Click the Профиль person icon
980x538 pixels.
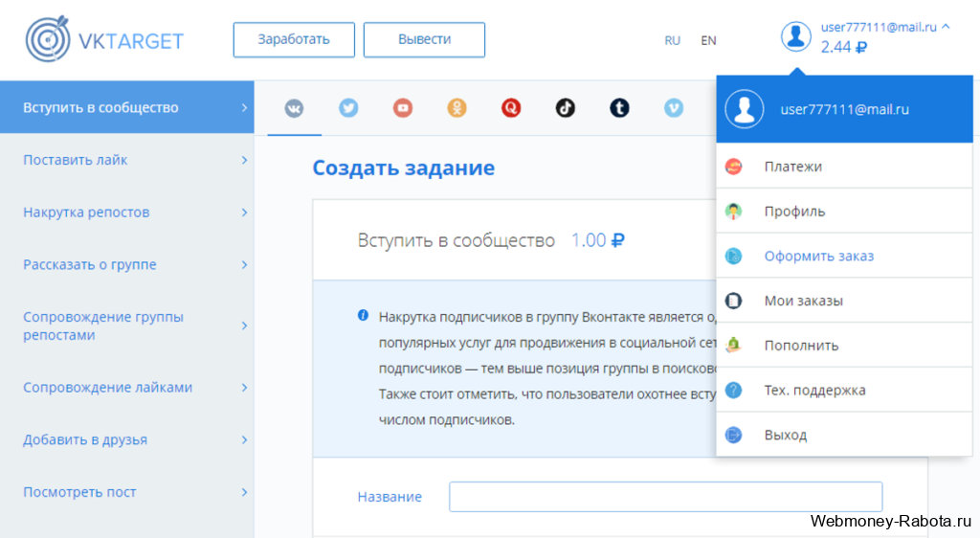point(734,212)
